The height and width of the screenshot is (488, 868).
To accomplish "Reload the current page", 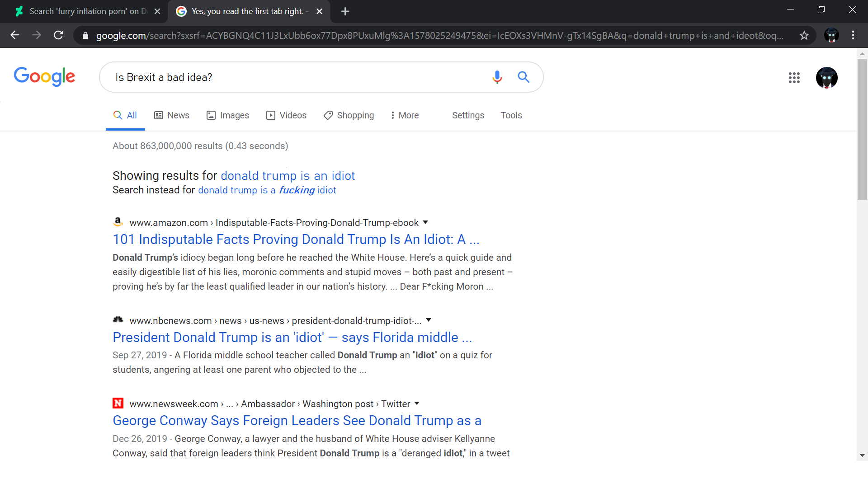I will pos(58,35).
